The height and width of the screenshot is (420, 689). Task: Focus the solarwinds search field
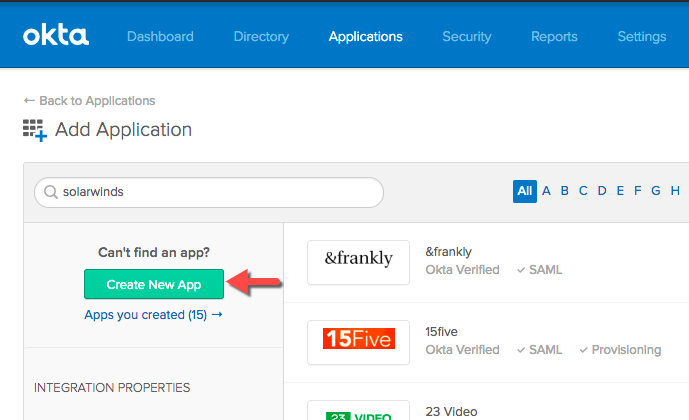tap(209, 192)
